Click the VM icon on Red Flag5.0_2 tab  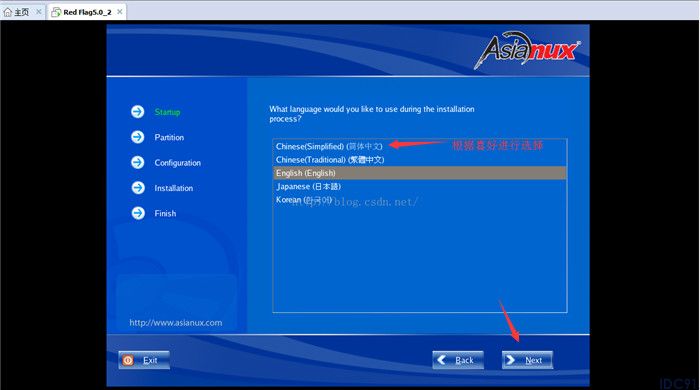(56, 12)
